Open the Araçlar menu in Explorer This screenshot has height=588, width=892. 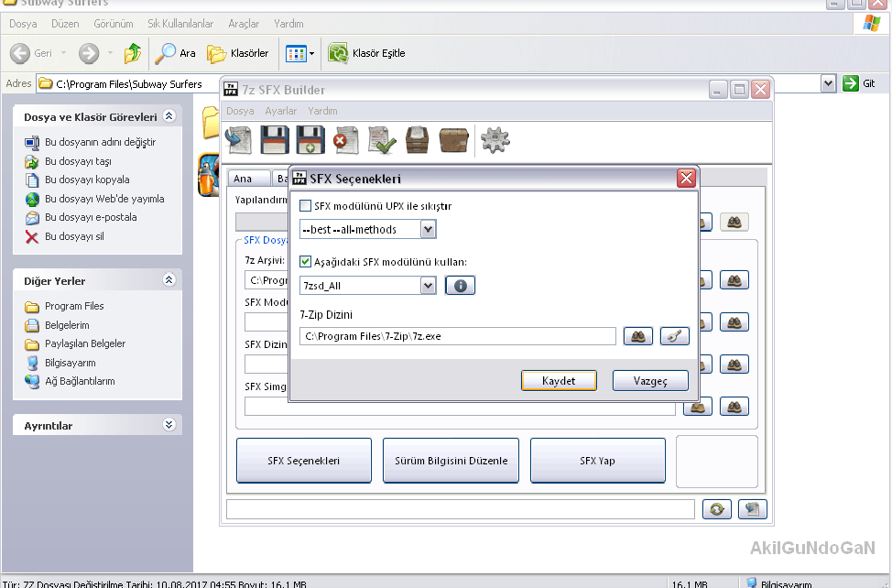(x=244, y=23)
